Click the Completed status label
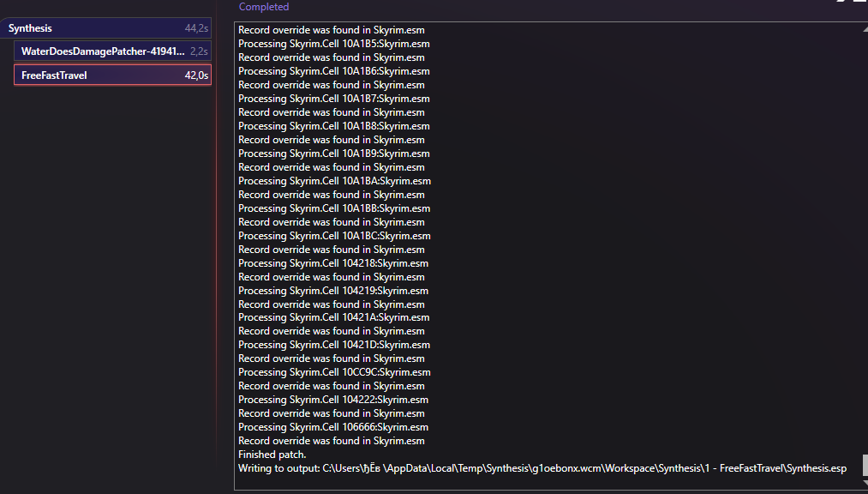Screen dimensions: 868x494 click(264, 7)
